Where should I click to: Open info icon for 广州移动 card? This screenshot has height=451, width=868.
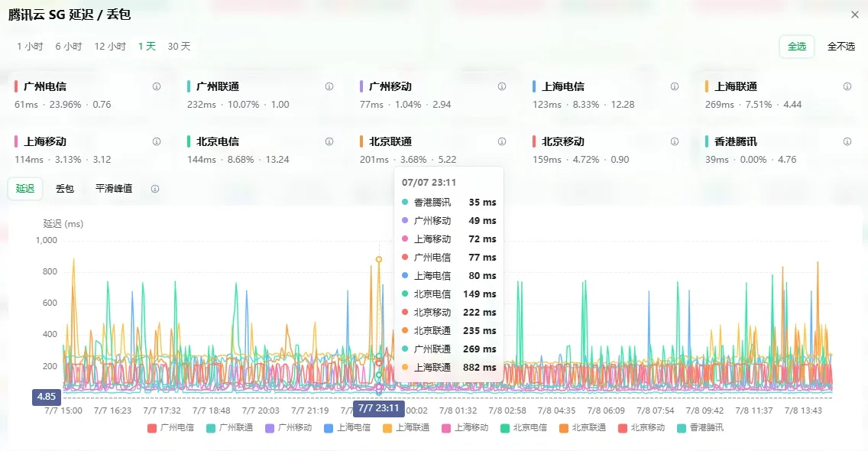point(502,86)
